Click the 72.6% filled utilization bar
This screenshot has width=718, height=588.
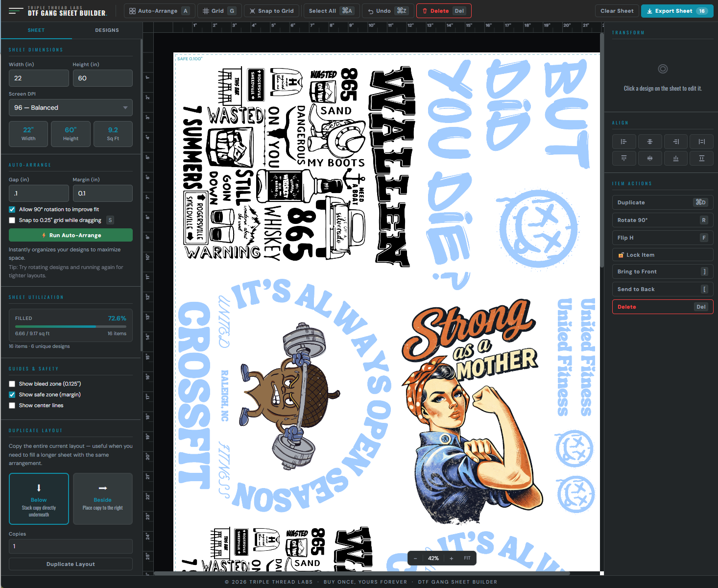(71, 326)
